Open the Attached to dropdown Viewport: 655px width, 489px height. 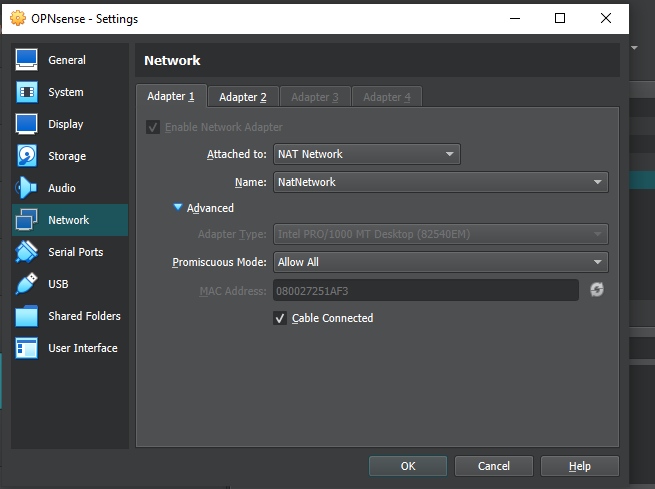367,154
